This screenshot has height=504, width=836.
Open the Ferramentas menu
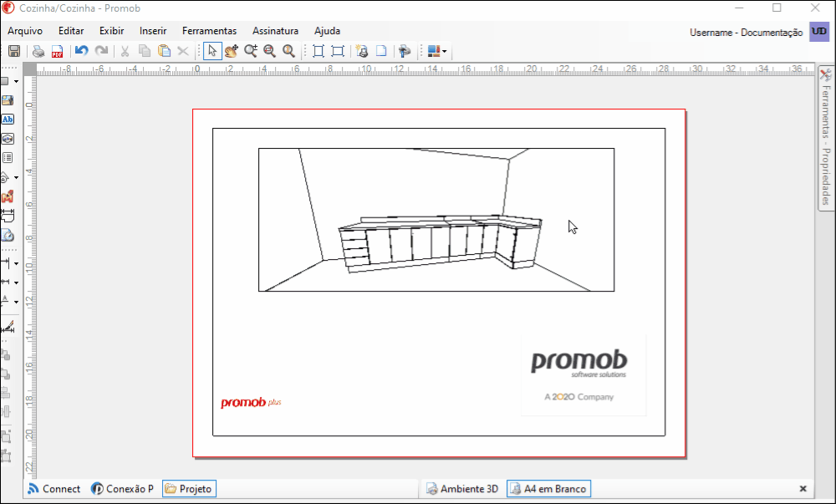click(x=210, y=31)
